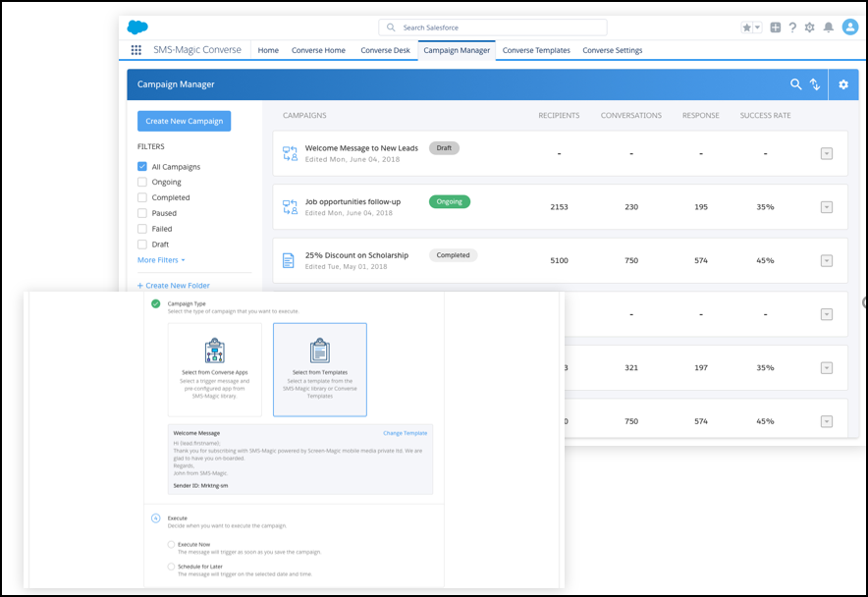This screenshot has width=868, height=597.
Task: Click the Sender ID: Mrktng-sm text
Action: click(200, 486)
